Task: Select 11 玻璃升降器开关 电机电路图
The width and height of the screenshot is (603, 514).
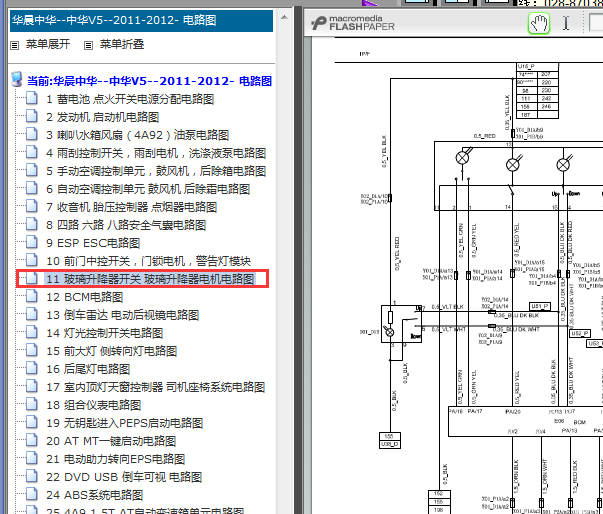Action: (x=150, y=279)
